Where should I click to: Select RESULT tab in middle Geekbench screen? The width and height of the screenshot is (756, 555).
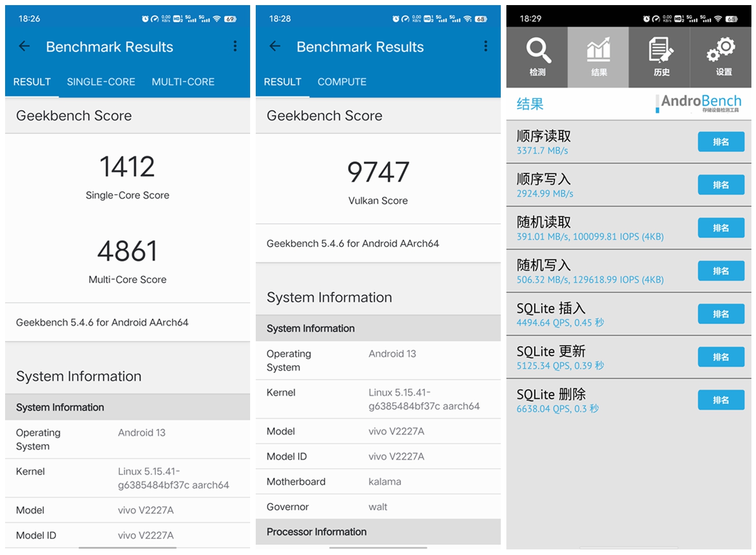coord(283,82)
